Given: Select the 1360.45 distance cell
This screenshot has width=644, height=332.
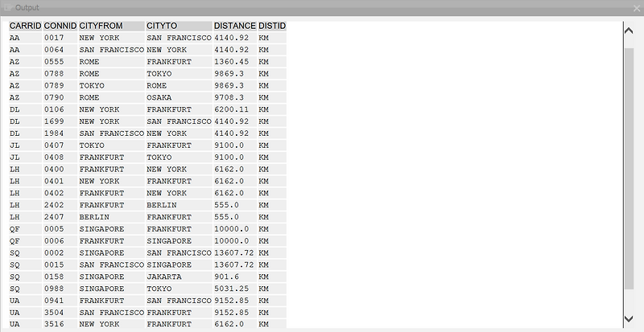Looking at the screenshot, I should (x=235, y=62).
